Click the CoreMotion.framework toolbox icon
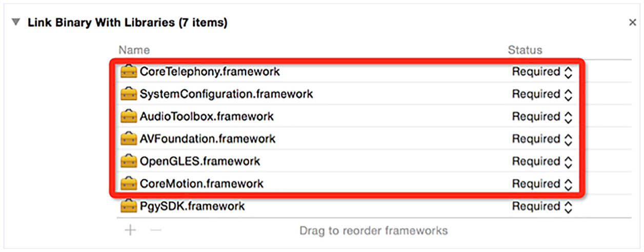Viewport: 644px width, 252px height. pos(129,183)
